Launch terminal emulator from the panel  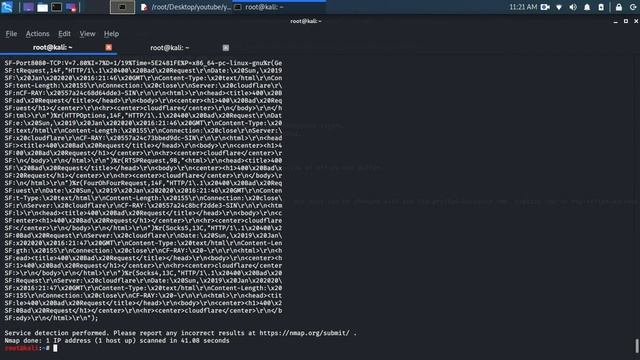[x=57, y=7]
